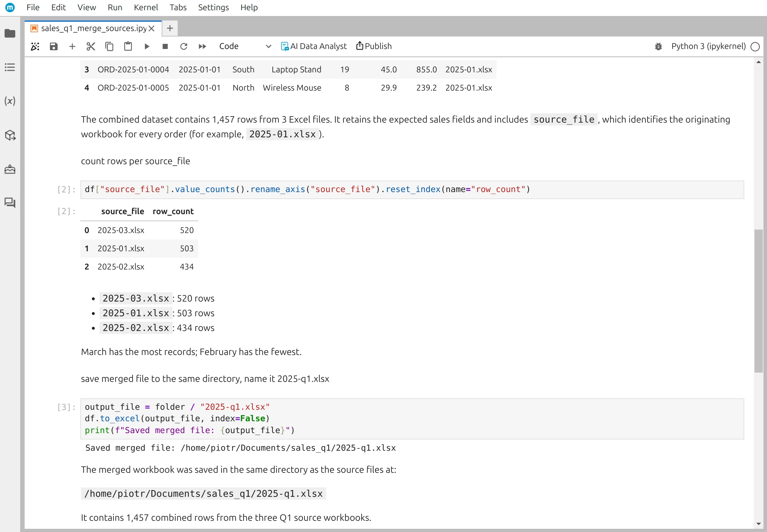Open the recipes cake icon in sidebar
This screenshot has height=532, width=767.
click(10, 169)
